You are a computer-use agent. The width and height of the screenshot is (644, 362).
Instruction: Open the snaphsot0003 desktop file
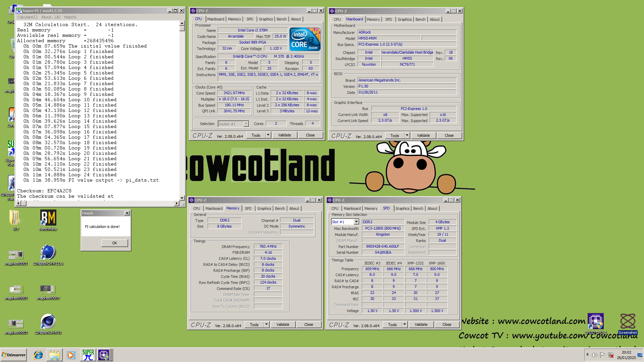point(16,326)
